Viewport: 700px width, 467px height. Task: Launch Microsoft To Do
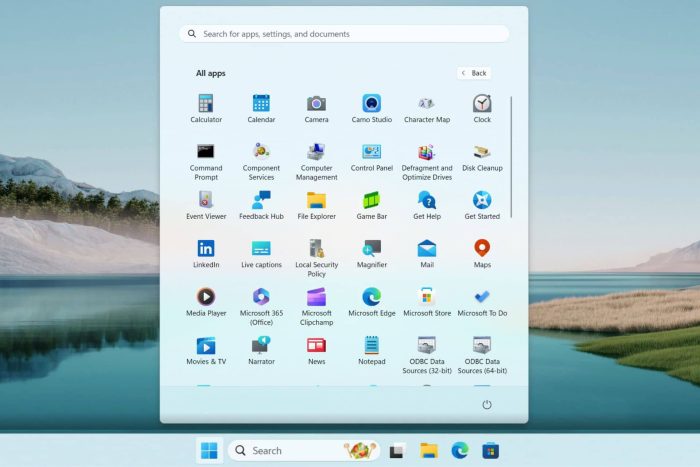(482, 302)
